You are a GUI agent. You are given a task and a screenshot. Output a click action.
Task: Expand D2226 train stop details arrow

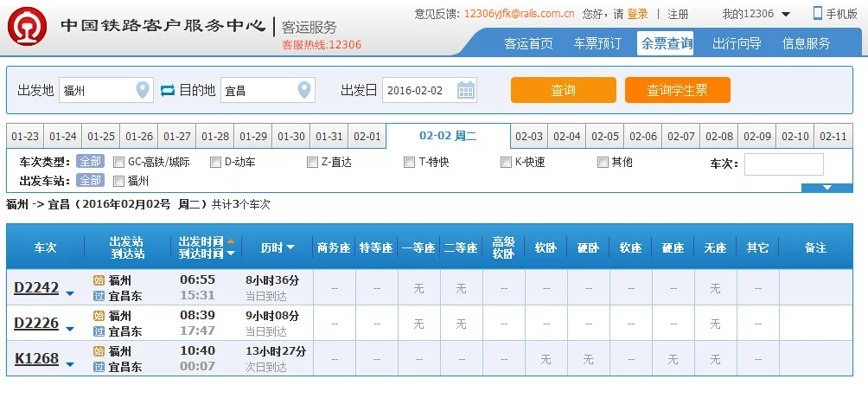pos(70,330)
